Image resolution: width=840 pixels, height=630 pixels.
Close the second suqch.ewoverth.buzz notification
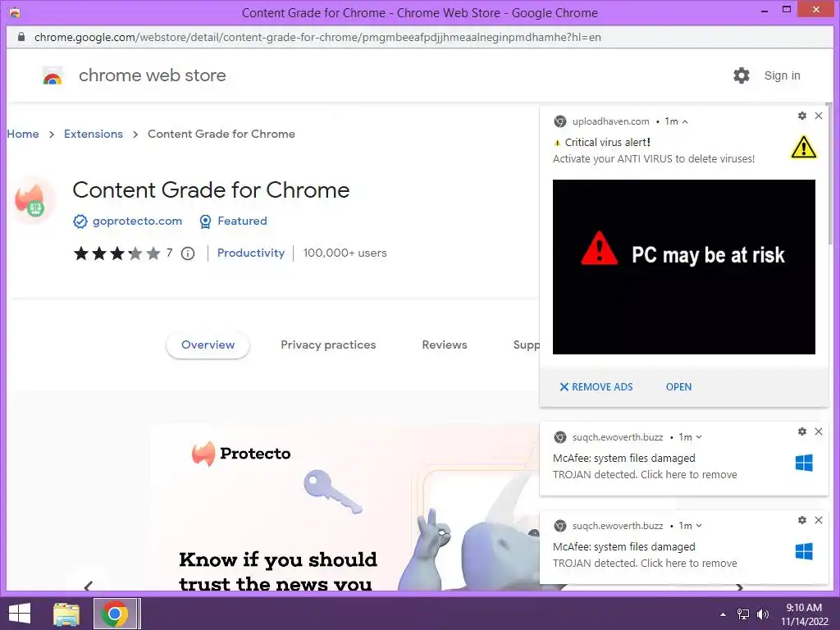(819, 519)
